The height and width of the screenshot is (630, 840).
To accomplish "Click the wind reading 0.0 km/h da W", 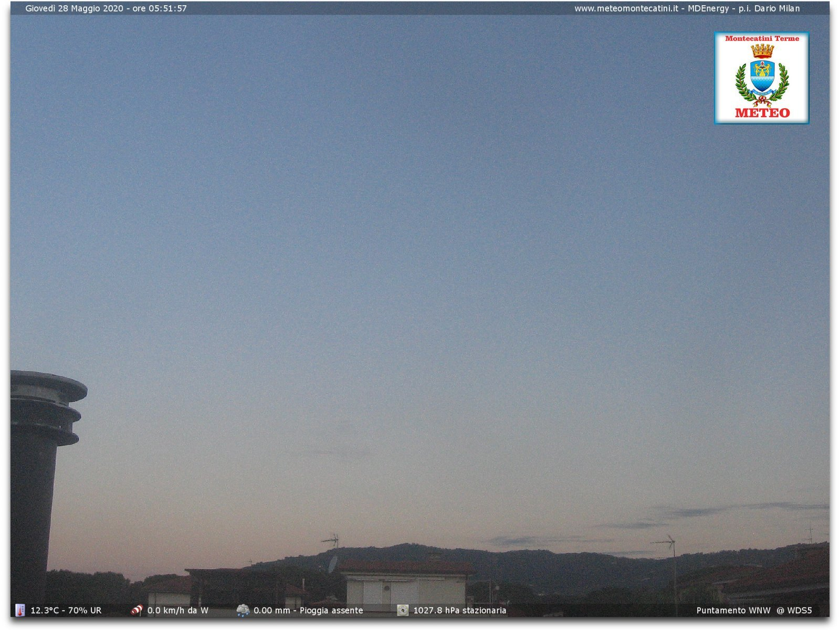I will pyautogui.click(x=178, y=611).
